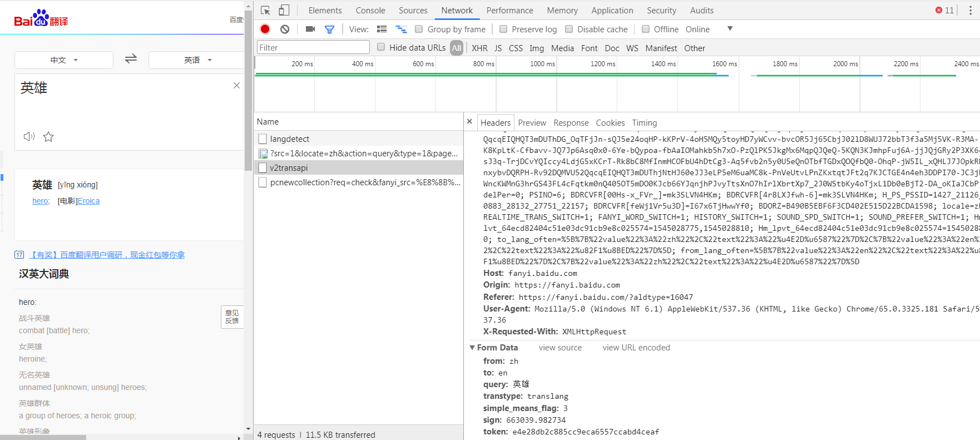
Task: Open the Security tab
Action: tap(662, 10)
